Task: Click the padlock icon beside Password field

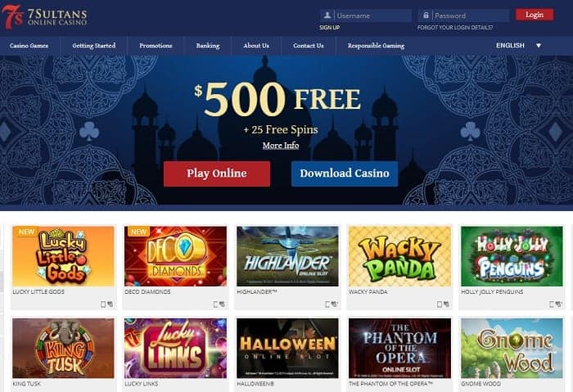Action: click(426, 15)
